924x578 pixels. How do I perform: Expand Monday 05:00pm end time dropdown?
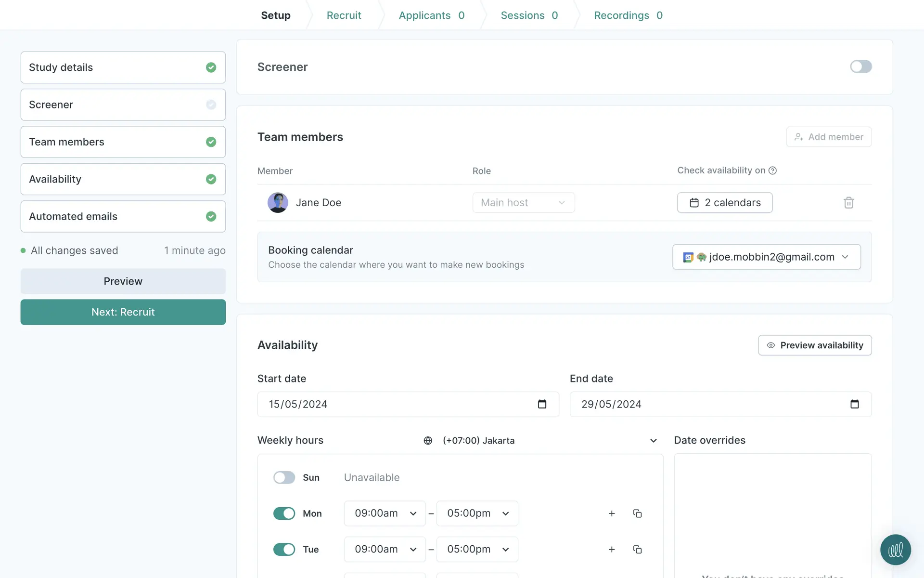coord(477,513)
